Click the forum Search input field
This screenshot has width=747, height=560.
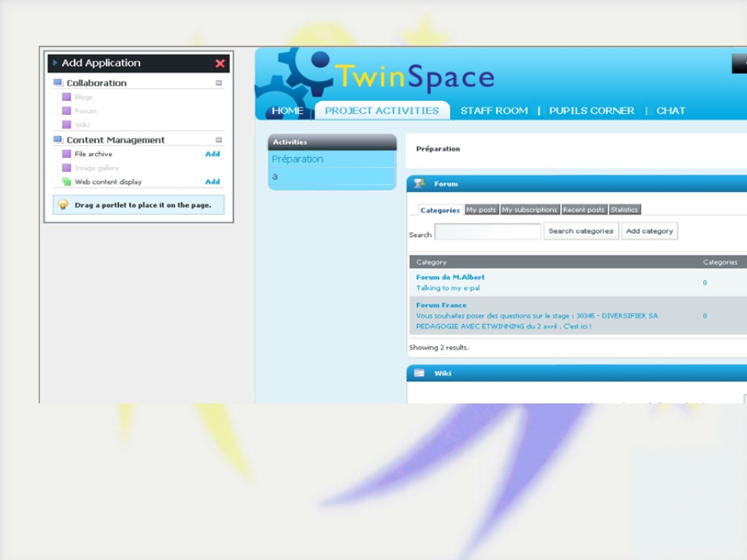pyautogui.click(x=487, y=231)
